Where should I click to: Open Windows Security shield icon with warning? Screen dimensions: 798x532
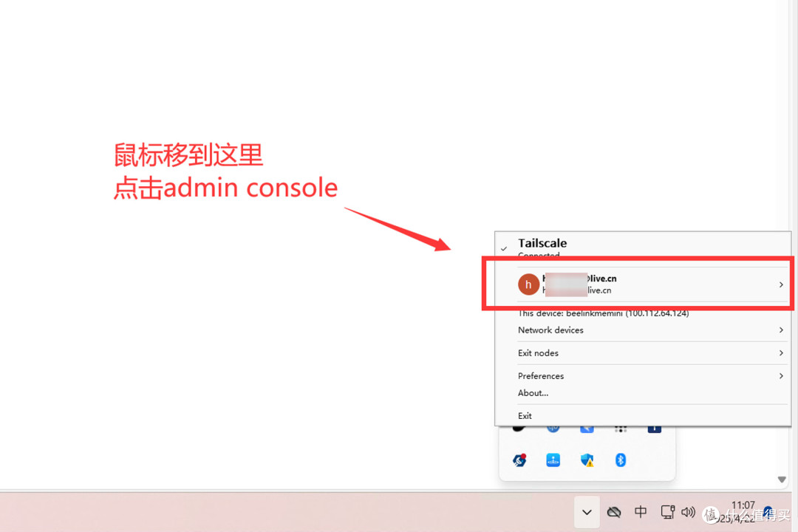click(x=587, y=460)
